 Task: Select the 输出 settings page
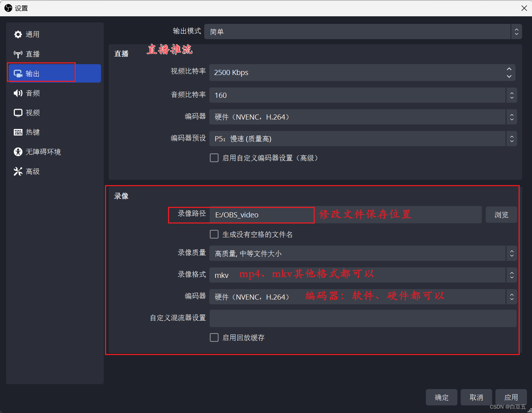click(54, 74)
